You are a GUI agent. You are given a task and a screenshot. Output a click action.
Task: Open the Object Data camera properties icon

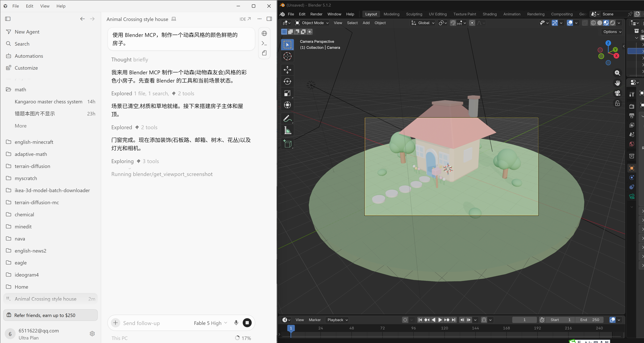[632, 196]
